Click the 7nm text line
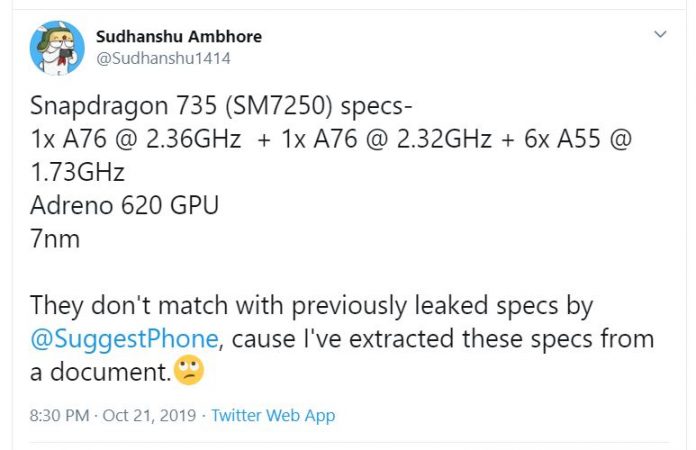 pos(55,239)
